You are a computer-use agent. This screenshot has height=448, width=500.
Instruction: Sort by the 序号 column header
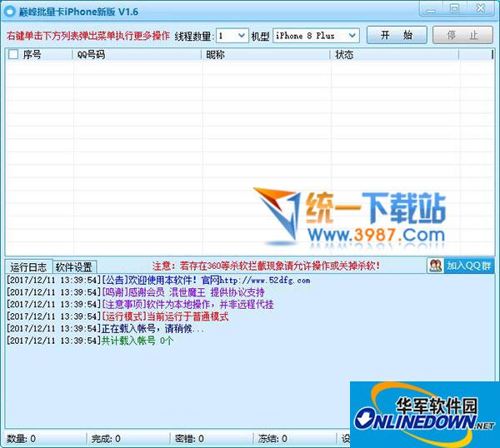(x=33, y=55)
